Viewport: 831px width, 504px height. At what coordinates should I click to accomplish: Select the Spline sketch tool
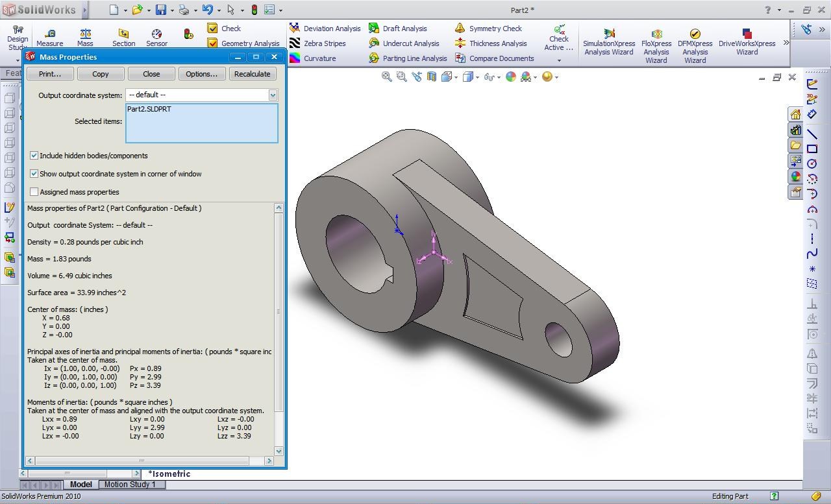pyautogui.click(x=812, y=254)
